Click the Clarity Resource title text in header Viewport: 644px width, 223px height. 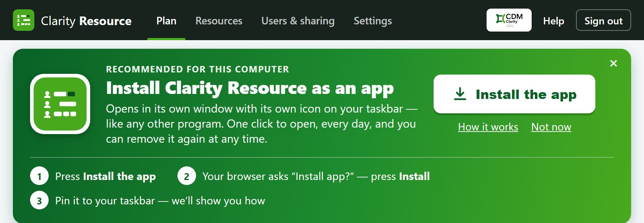pyautogui.click(x=86, y=21)
